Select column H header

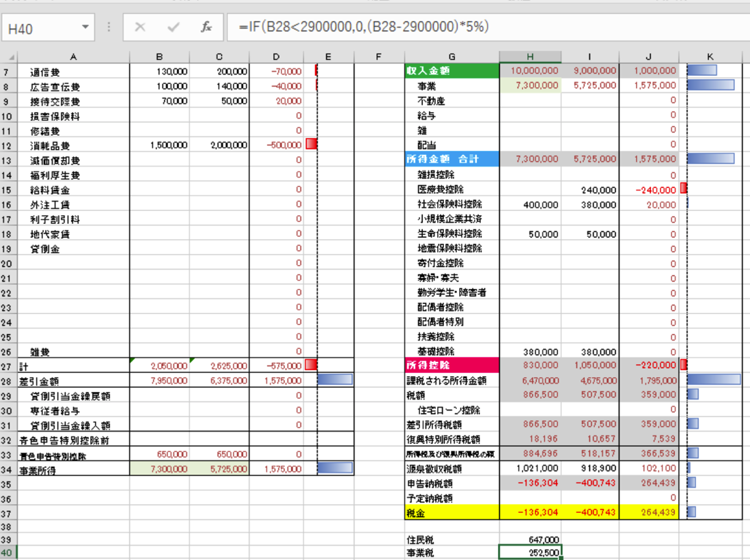click(x=530, y=57)
